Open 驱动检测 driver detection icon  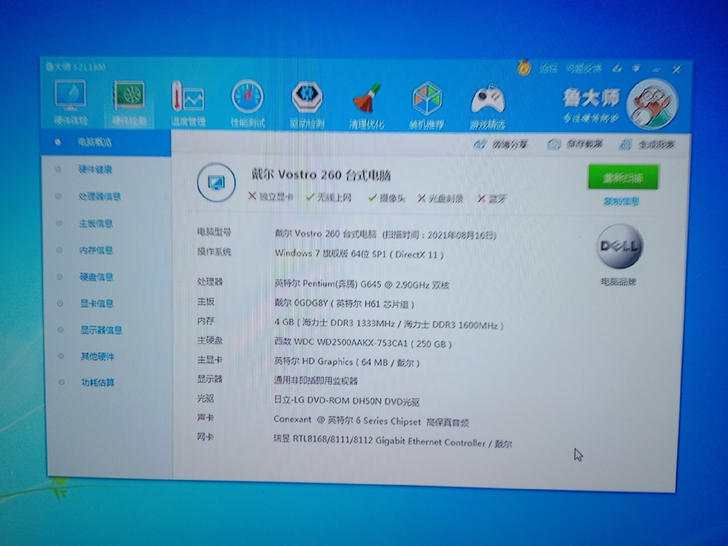point(307,104)
